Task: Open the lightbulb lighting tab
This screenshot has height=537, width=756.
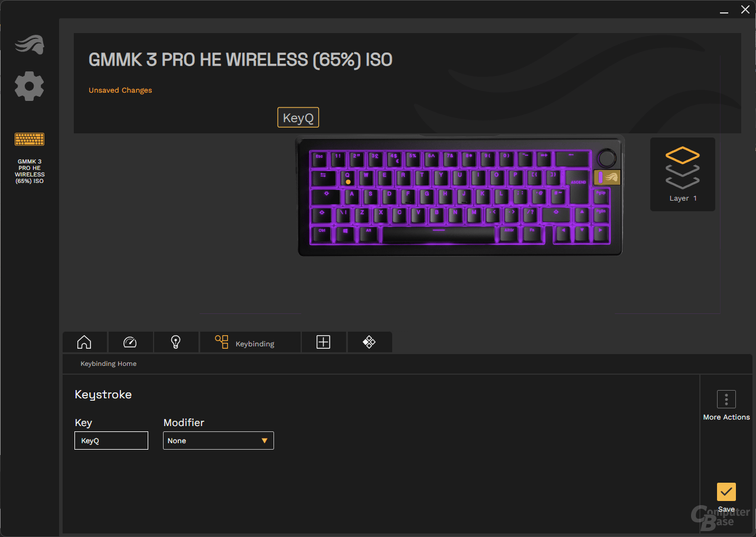Action: (x=175, y=342)
